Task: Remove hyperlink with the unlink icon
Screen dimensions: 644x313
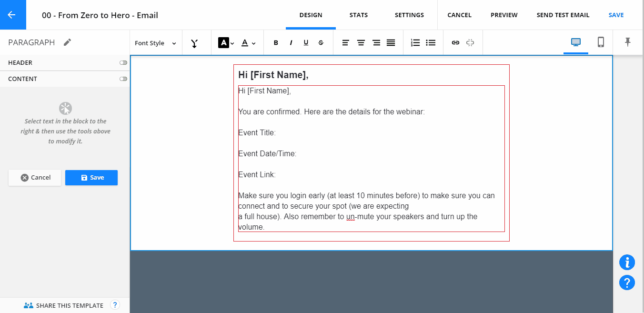Action: pos(470,43)
